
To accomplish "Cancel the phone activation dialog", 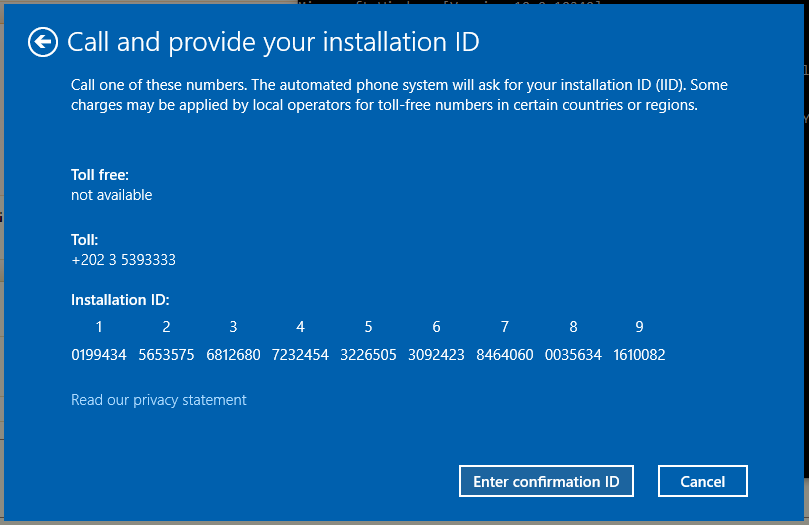I will (x=702, y=481).
